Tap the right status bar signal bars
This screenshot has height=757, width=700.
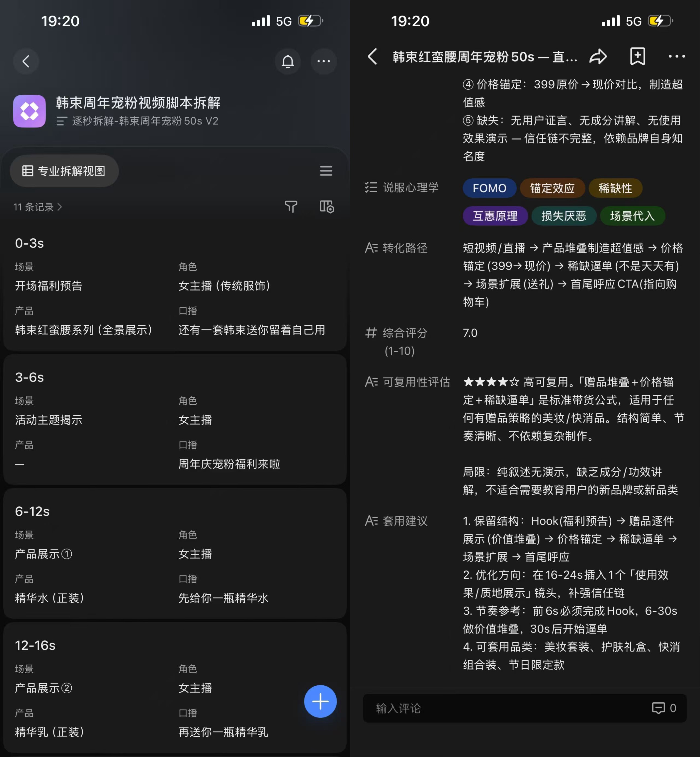pos(611,21)
